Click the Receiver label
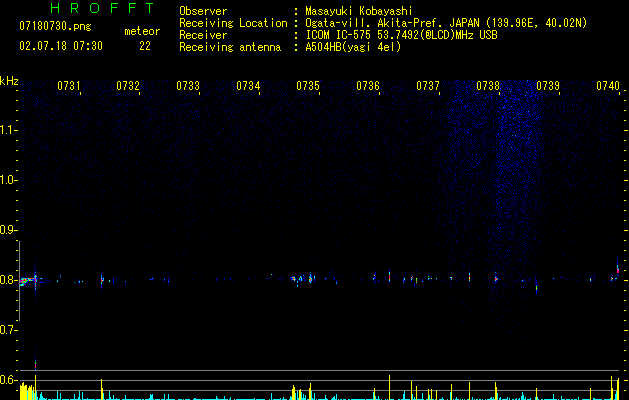The height and width of the screenshot is (400, 629). tap(203, 35)
